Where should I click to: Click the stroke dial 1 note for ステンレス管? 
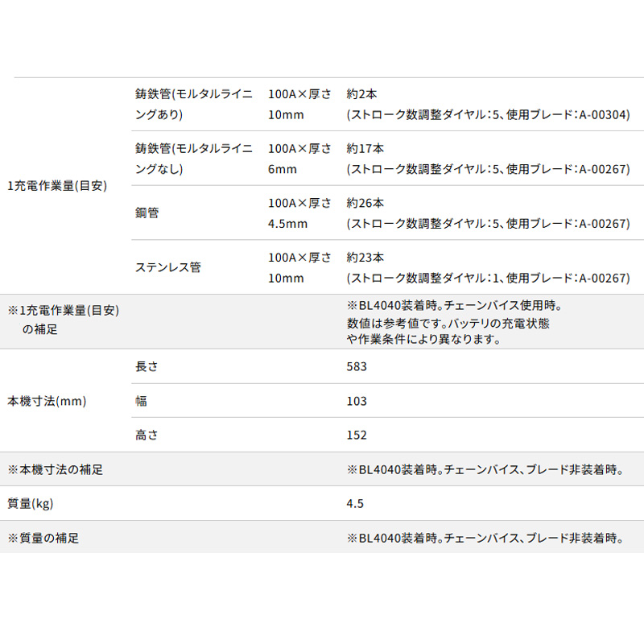click(488, 278)
